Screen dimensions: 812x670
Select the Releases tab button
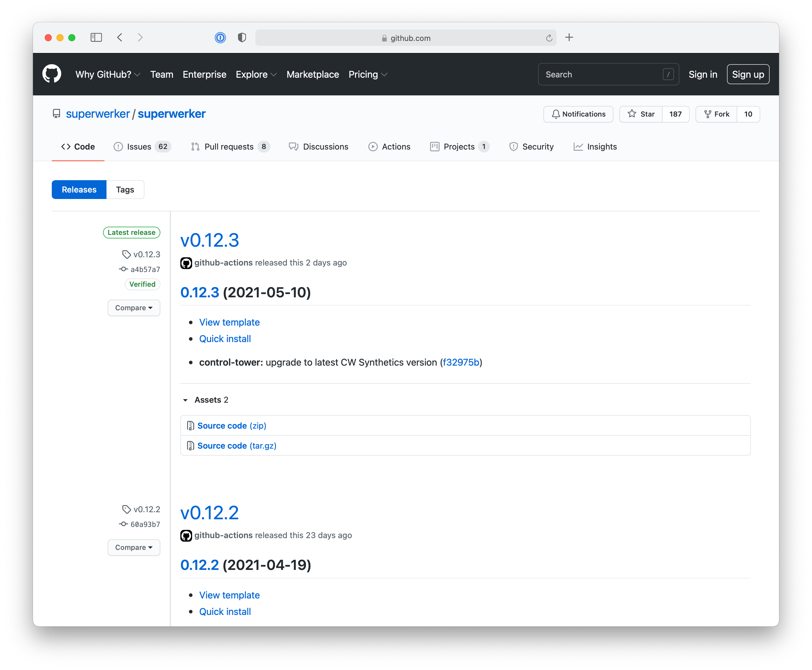pyautogui.click(x=79, y=190)
